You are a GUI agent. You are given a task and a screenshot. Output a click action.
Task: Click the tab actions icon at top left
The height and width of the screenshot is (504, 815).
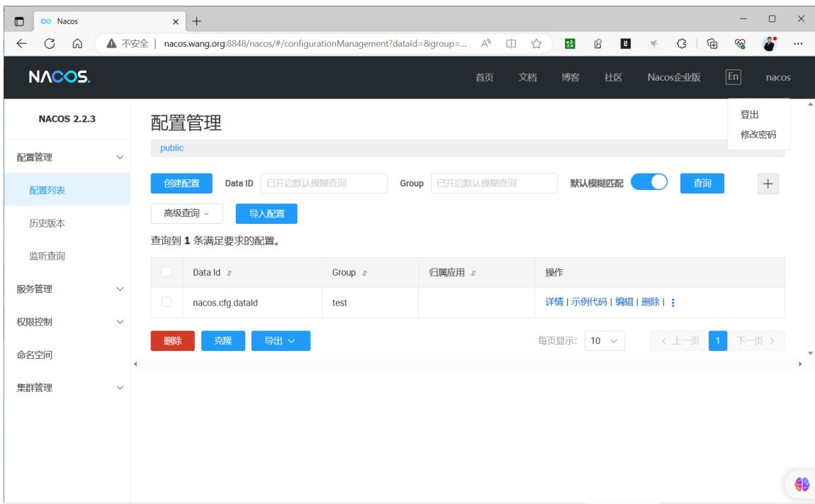coord(19,21)
